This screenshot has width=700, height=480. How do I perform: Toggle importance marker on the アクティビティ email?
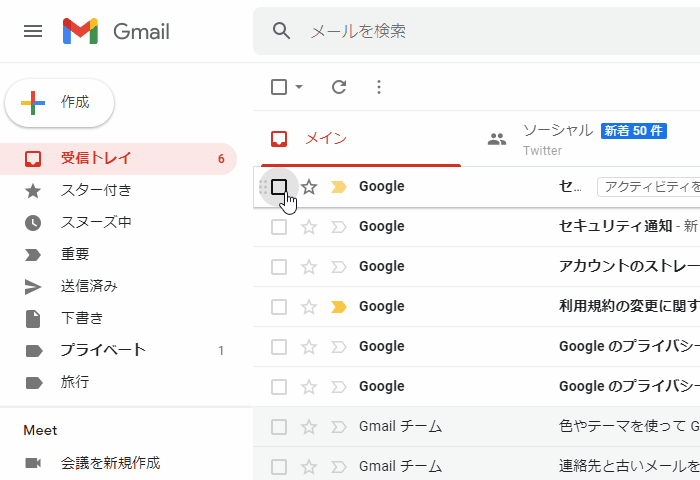(x=339, y=187)
